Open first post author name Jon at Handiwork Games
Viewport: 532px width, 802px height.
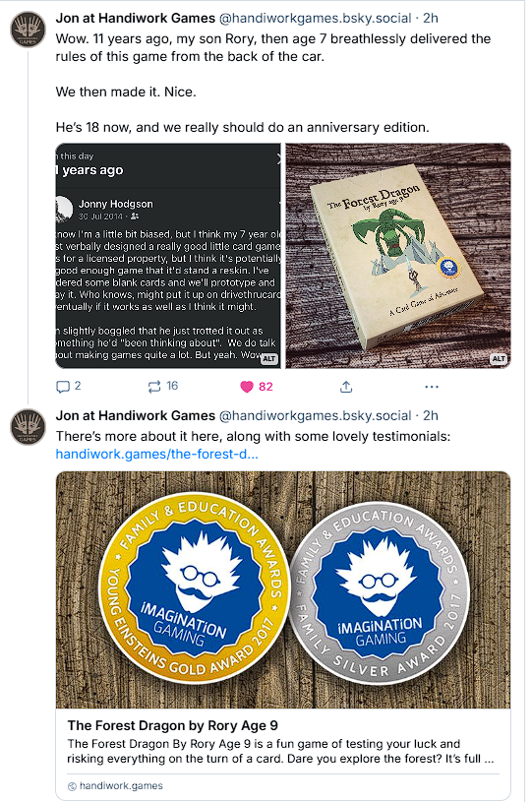(x=136, y=19)
